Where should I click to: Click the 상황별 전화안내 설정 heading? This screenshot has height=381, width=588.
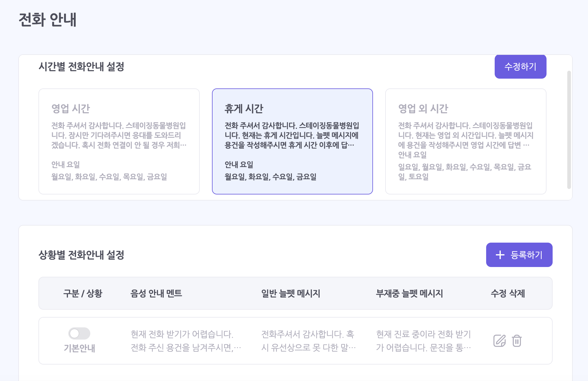[81, 255]
